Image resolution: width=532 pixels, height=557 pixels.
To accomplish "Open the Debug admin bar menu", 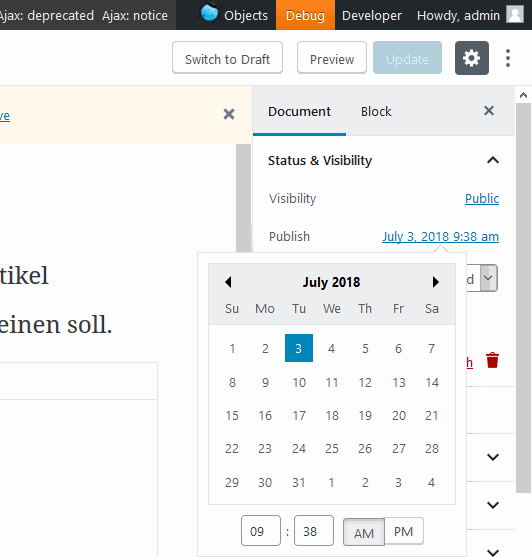I will click(x=305, y=15).
